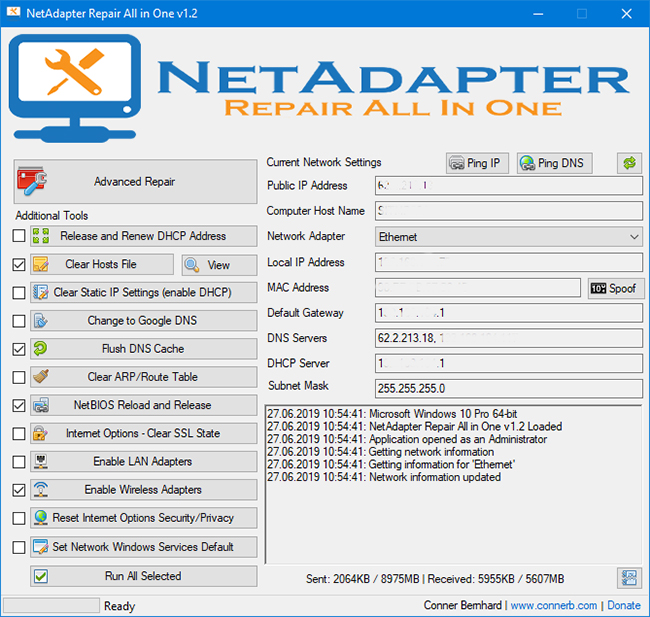Click the NetAdapter title bar app icon
The width and height of the screenshot is (650, 617).
click(13, 12)
